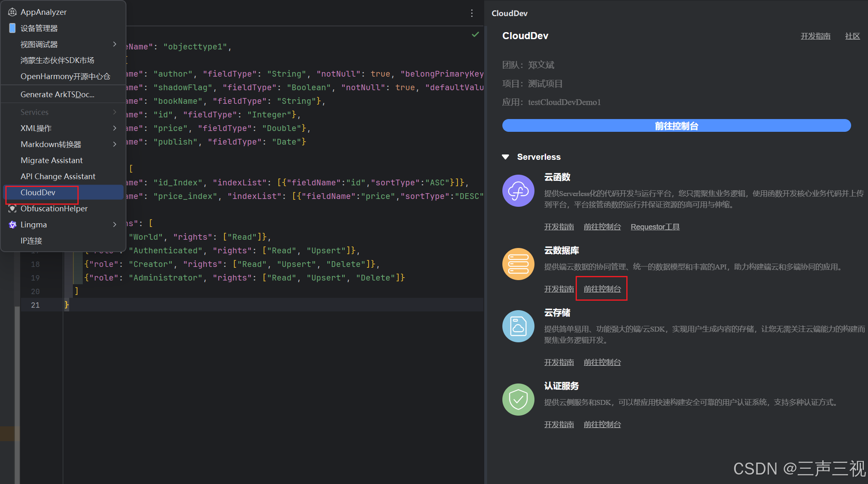This screenshot has height=484, width=868.
Task: Expand the XML操作 submenu arrow
Action: pyautogui.click(x=114, y=128)
